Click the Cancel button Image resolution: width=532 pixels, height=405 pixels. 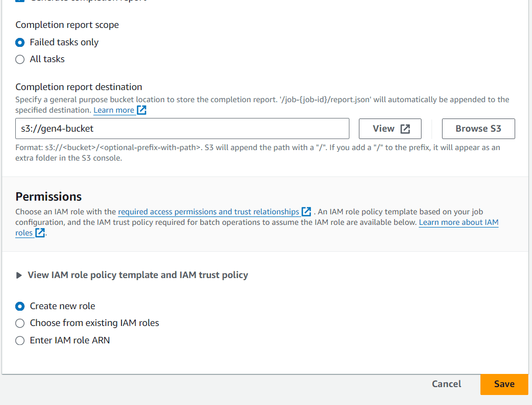coord(447,384)
